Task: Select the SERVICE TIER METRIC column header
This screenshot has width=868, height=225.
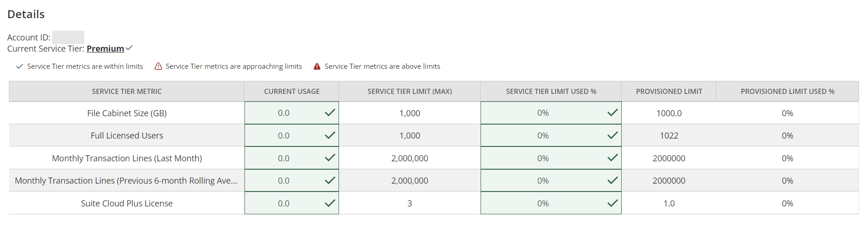Action: [x=127, y=92]
